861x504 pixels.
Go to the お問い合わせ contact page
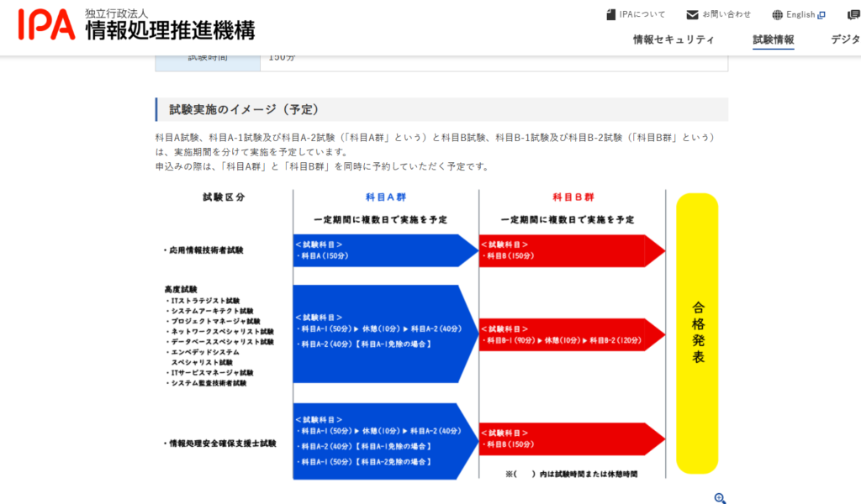coord(726,14)
